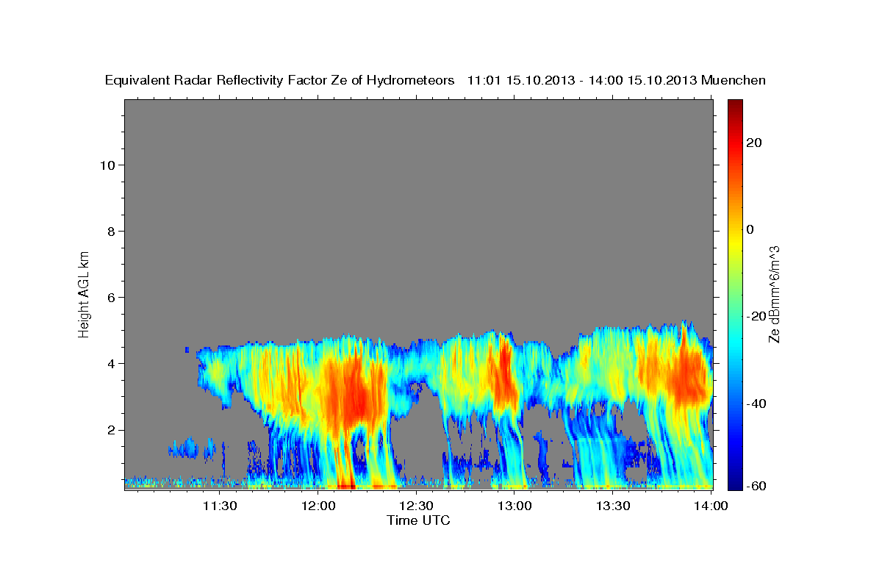
Task: Click the 11:30 time tick label
Action: click(x=220, y=506)
